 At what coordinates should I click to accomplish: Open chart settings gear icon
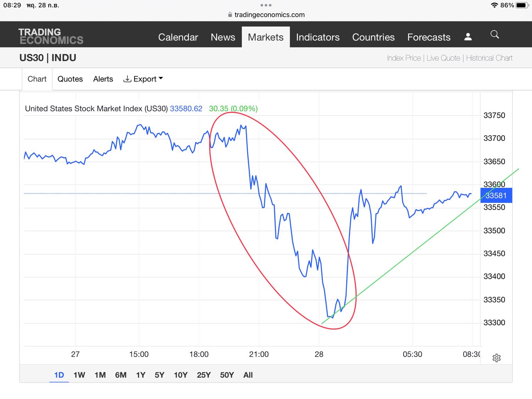point(497,358)
